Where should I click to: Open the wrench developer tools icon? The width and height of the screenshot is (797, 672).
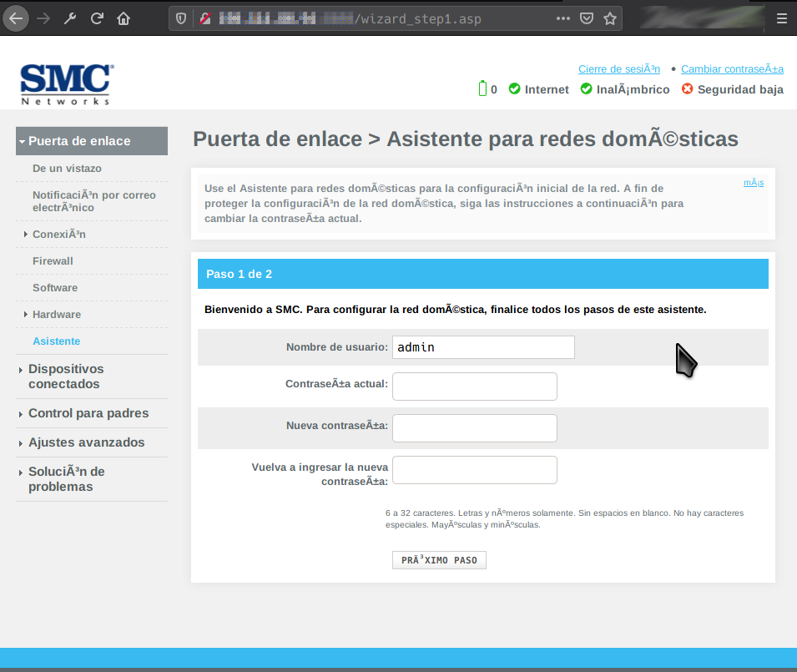pyautogui.click(x=70, y=18)
